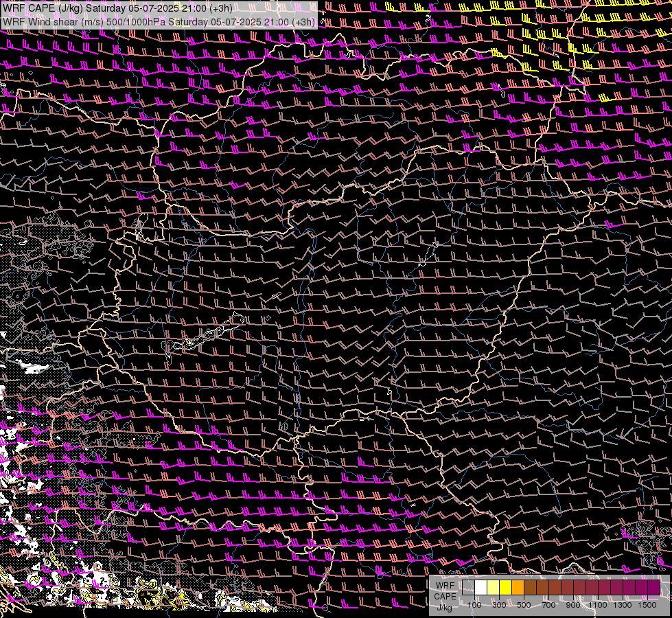Viewport: 672px width, 618px height.
Task: Click the final purple swatch above 1500
Action: tap(653, 588)
